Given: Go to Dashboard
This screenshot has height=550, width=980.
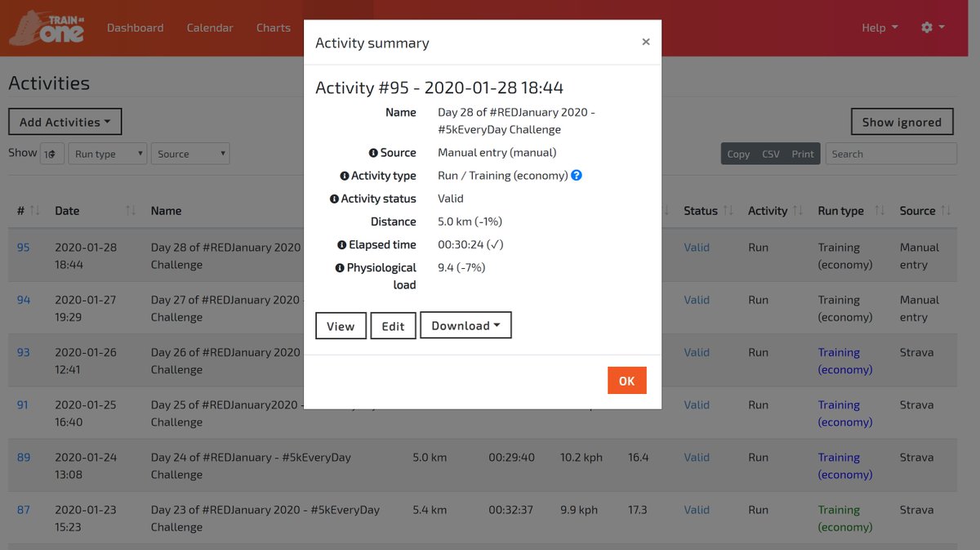Looking at the screenshot, I should click(x=136, y=27).
